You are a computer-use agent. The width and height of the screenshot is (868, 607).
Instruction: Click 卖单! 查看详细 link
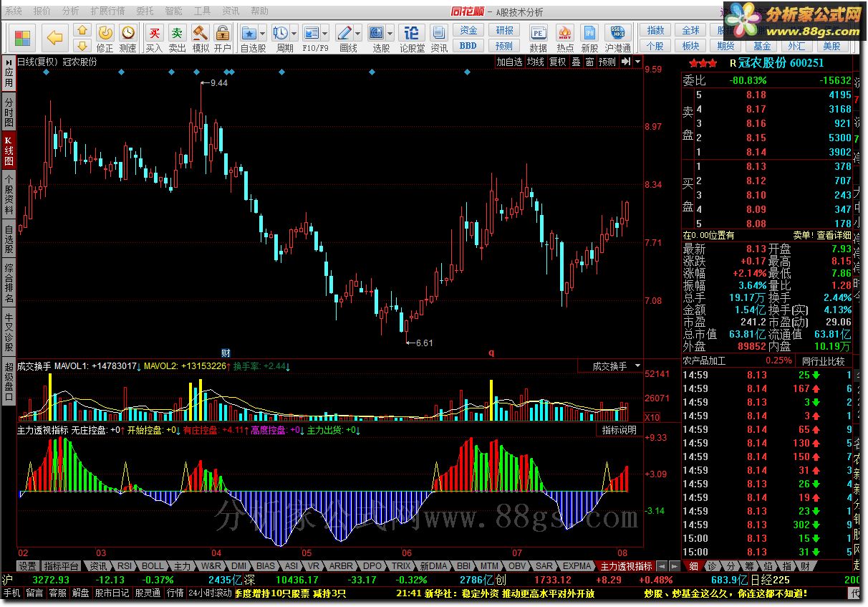point(822,235)
